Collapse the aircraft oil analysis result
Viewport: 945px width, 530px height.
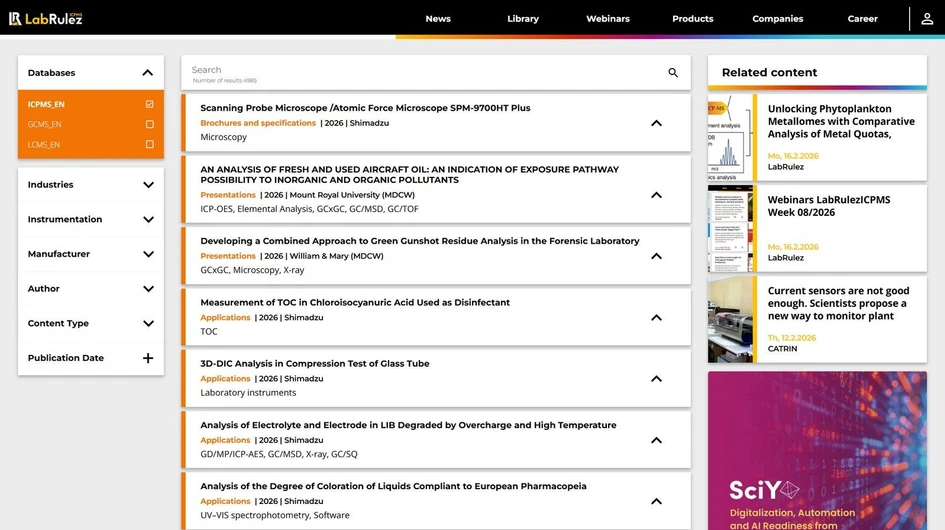pos(656,195)
